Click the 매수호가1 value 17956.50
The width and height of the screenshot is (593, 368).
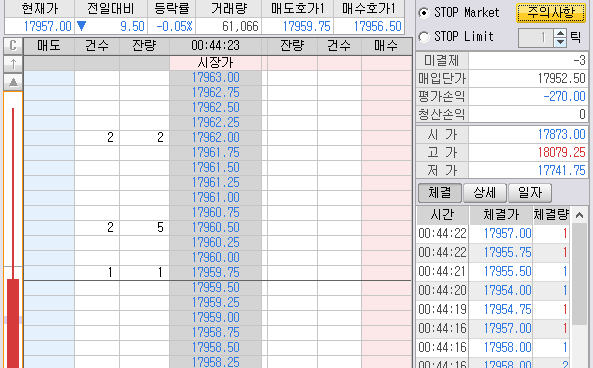377,26
